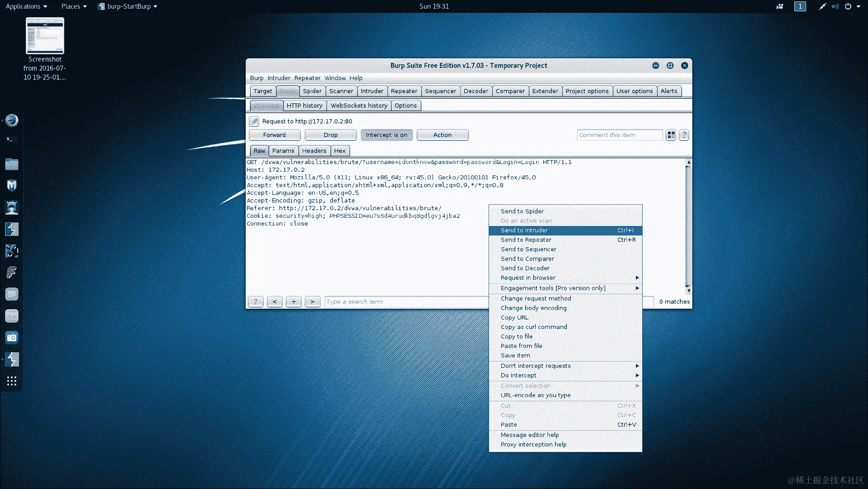Toggle URL-encode as you type
Screen dimensions: 868x489
click(x=565, y=395)
